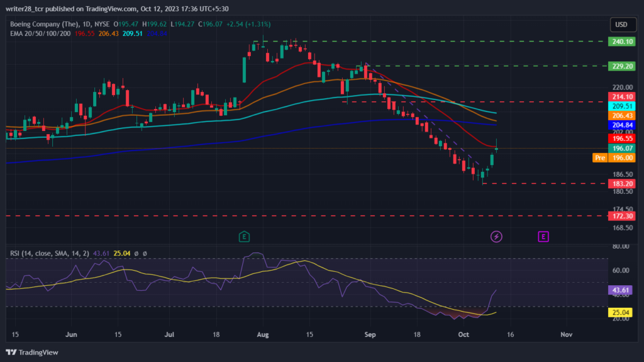The height and width of the screenshot is (362, 644).
Task: Click the 220.00 price scale tick
Action: [x=622, y=88]
